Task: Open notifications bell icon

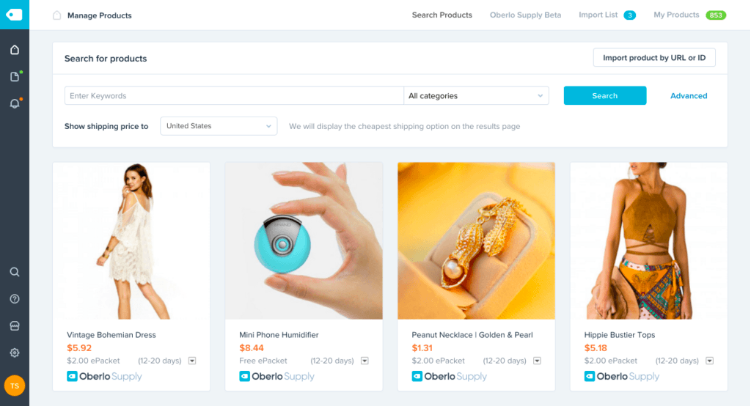Action: (x=14, y=103)
